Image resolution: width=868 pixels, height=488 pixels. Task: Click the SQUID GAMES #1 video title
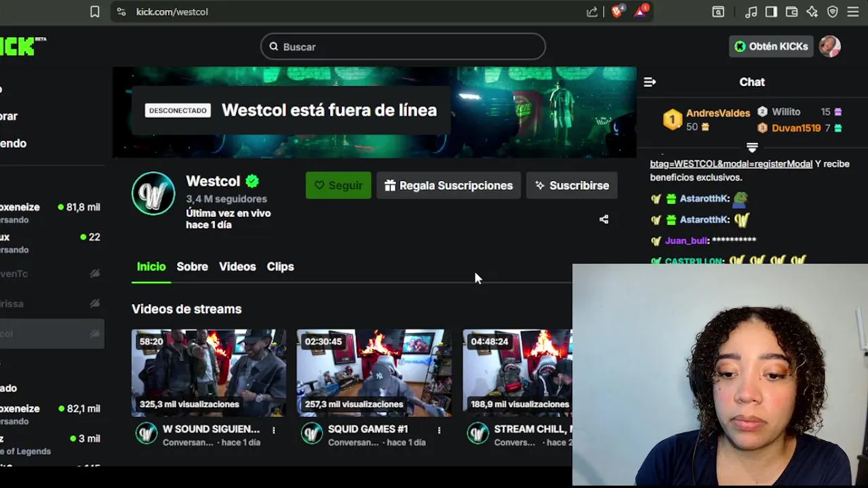[368, 429]
